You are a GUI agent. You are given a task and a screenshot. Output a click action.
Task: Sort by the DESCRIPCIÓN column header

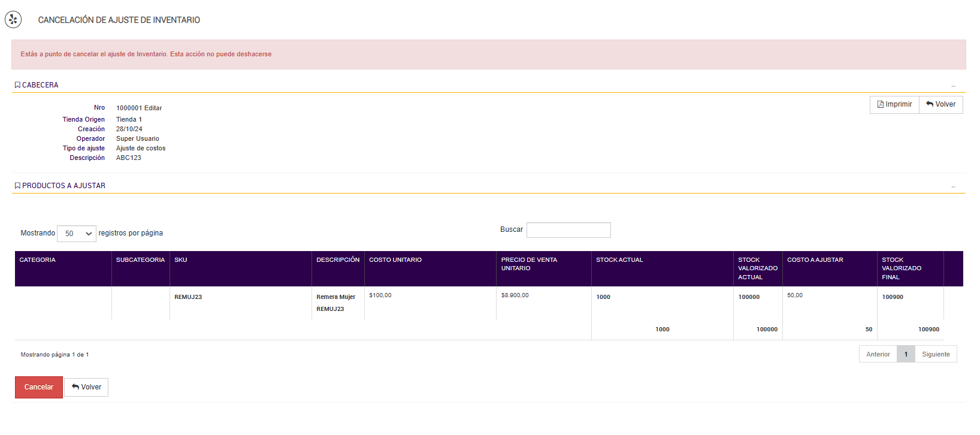tap(338, 268)
